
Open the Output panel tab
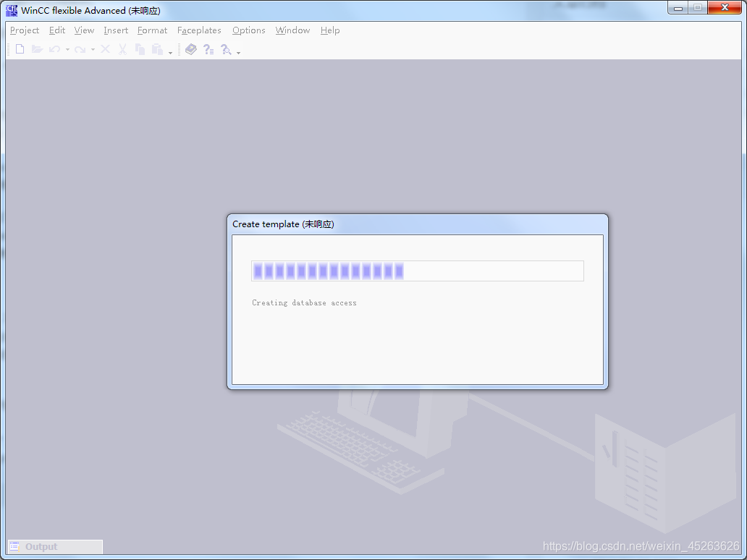[x=55, y=547]
